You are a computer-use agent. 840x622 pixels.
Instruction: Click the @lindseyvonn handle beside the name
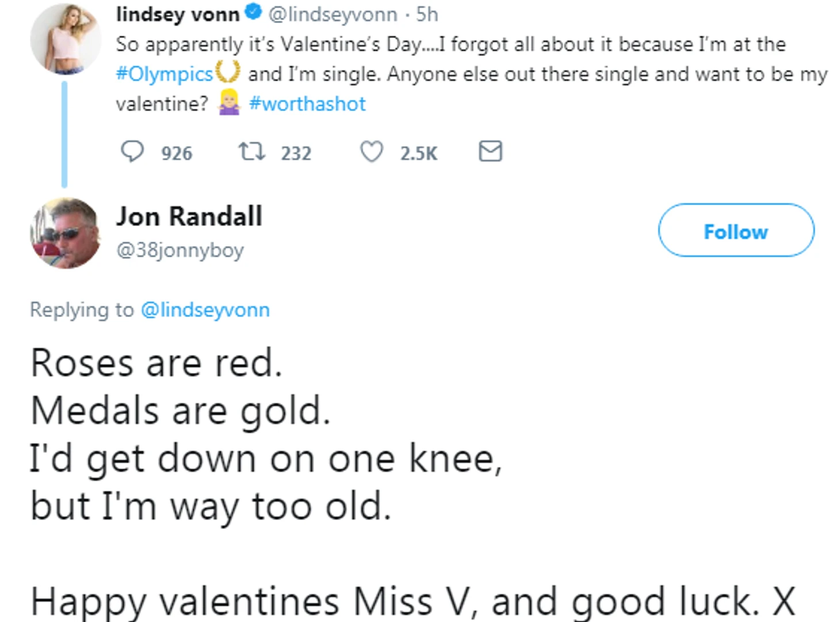333,14
